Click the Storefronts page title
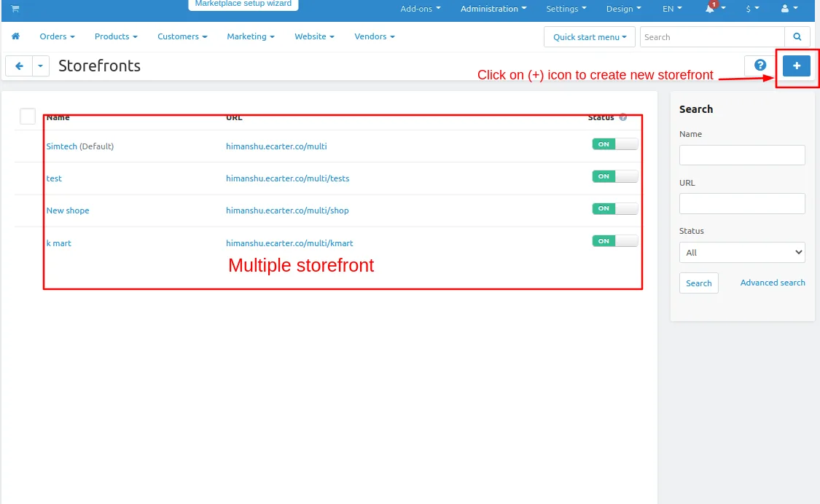The image size is (820, 504). tap(99, 66)
